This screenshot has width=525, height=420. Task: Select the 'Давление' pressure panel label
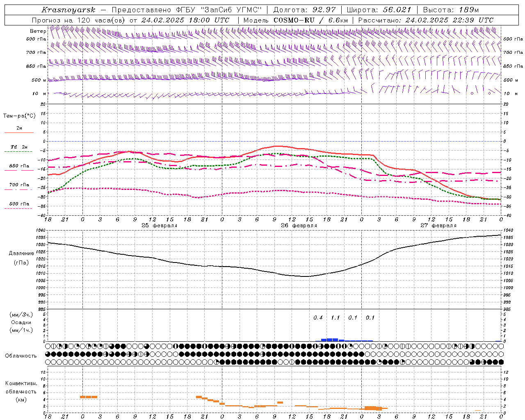point(21,253)
